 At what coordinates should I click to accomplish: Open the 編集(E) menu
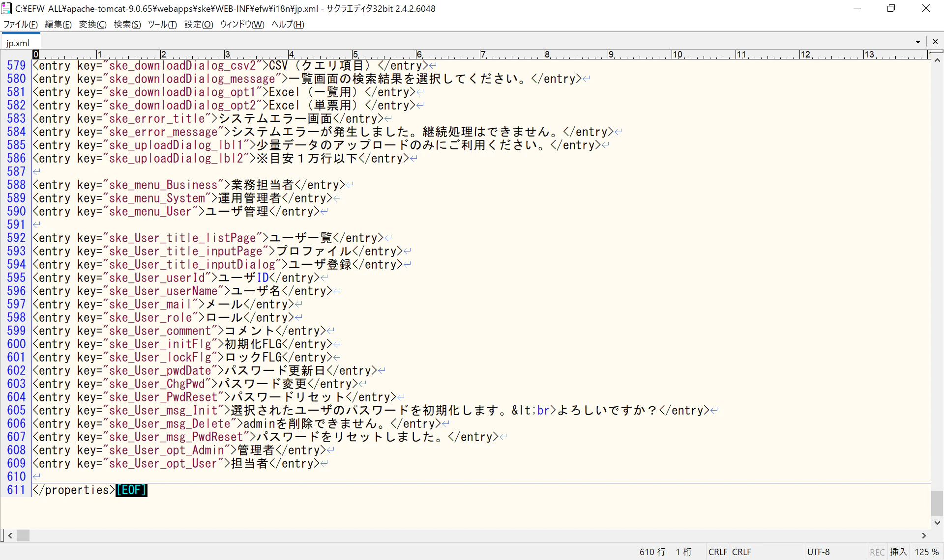point(58,25)
